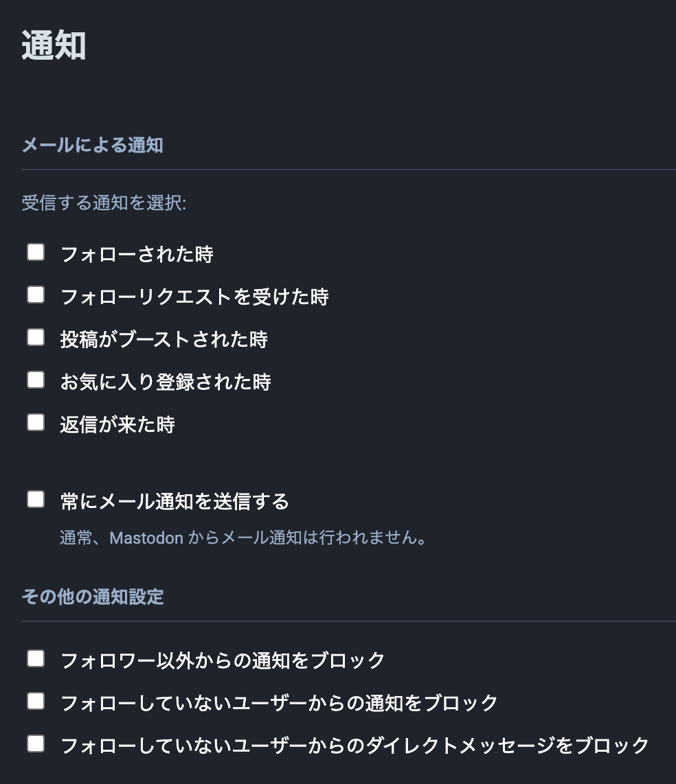Click the メールによる通知 section heading
This screenshot has height=784, width=676.
92,146
